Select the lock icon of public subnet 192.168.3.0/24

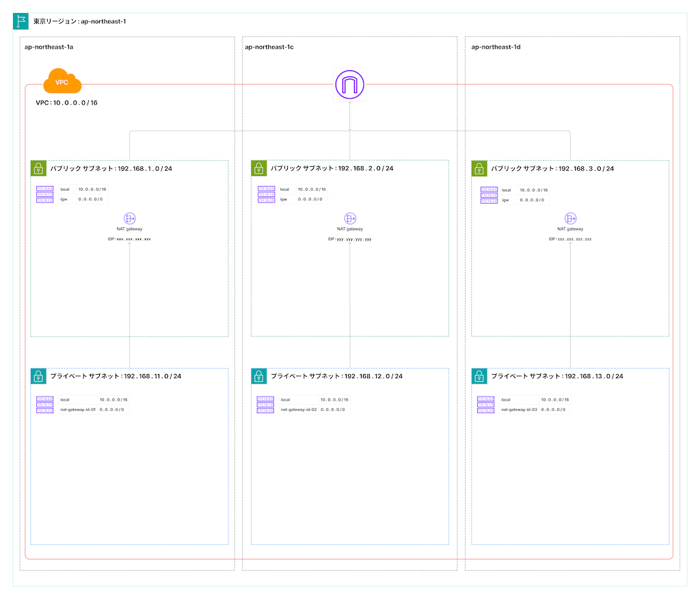(x=479, y=168)
